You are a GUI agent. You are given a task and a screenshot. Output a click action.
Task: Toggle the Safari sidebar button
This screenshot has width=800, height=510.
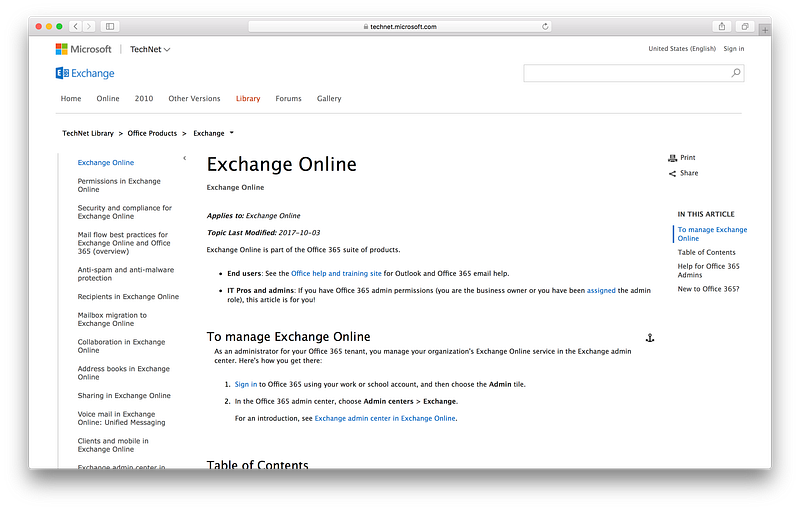[x=110, y=27]
